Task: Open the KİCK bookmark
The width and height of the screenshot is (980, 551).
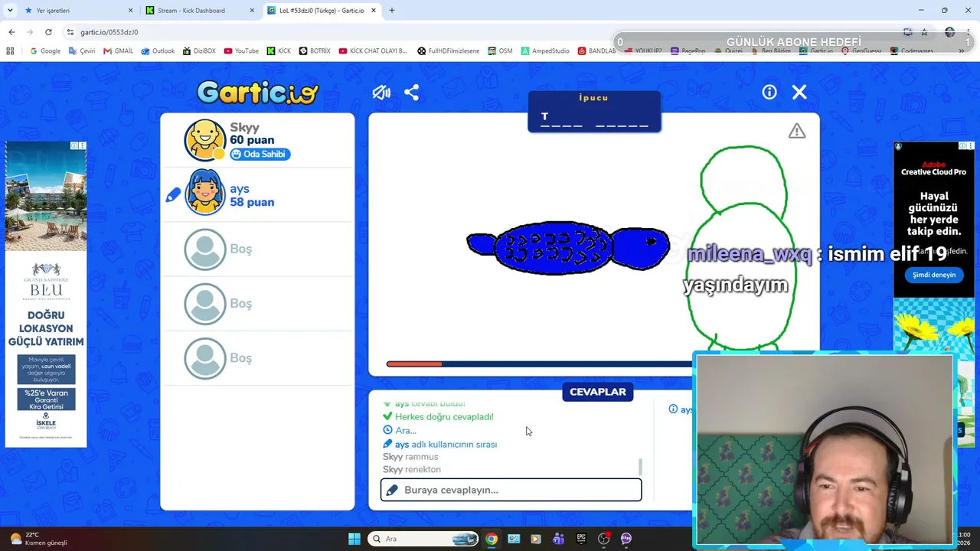Action: pos(279,51)
